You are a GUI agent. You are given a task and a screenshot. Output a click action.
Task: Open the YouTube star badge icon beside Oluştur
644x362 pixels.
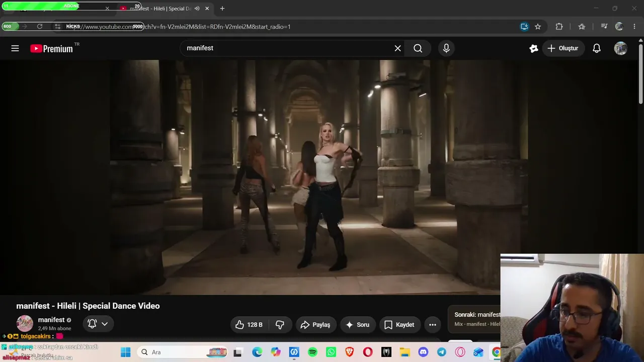[534, 48]
